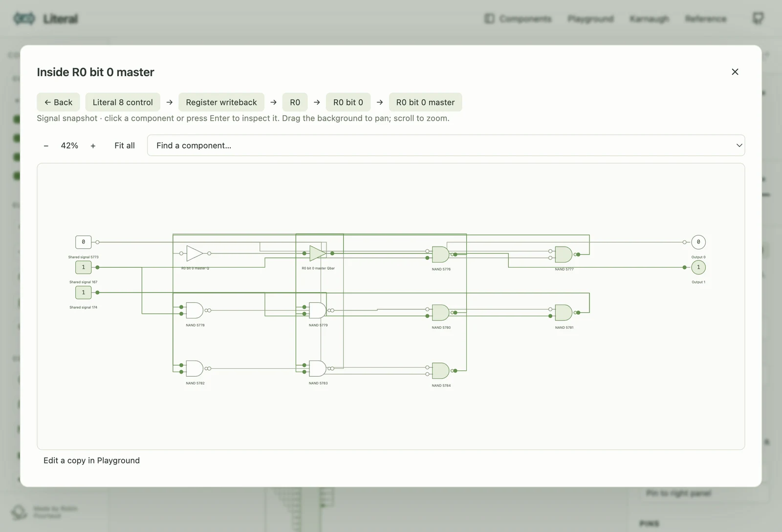Screen dimensions: 782x532
Task: Click Fit all to fit the circuit
Action: click(x=125, y=146)
